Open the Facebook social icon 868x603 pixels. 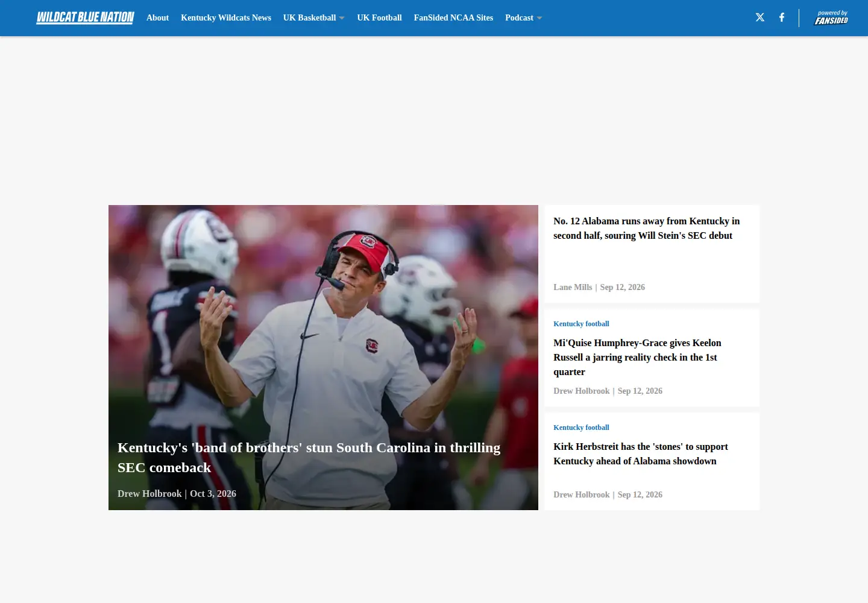(782, 17)
